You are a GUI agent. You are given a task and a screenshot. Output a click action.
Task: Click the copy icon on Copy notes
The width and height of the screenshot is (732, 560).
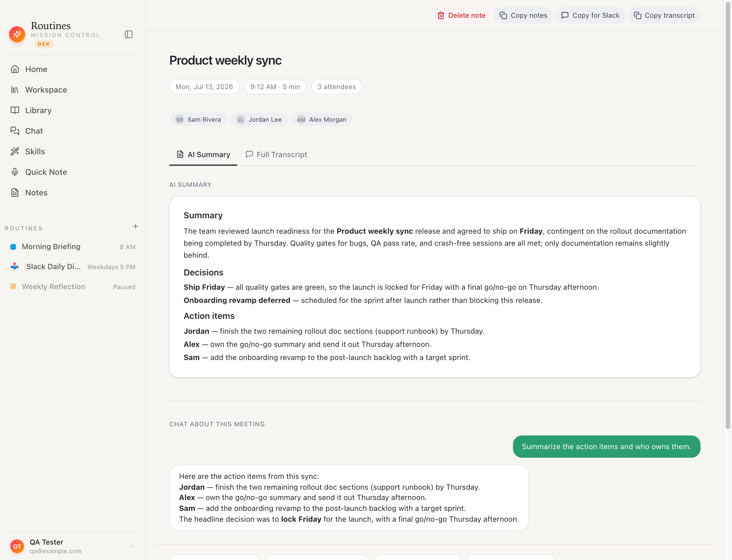click(503, 15)
